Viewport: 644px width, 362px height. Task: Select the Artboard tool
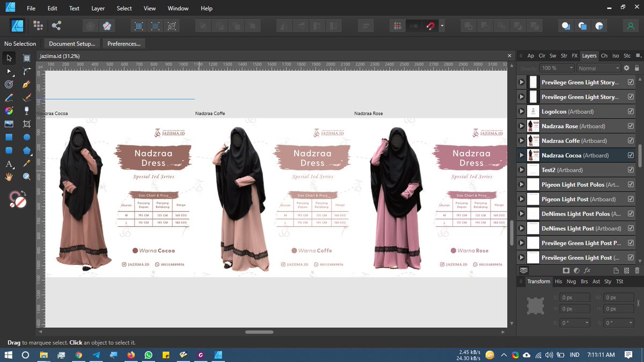point(27,57)
